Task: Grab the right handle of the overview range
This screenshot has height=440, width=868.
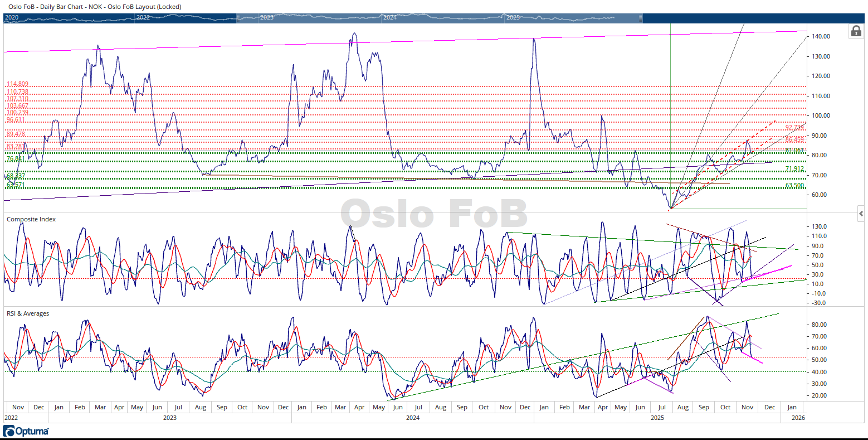Action: (x=642, y=18)
